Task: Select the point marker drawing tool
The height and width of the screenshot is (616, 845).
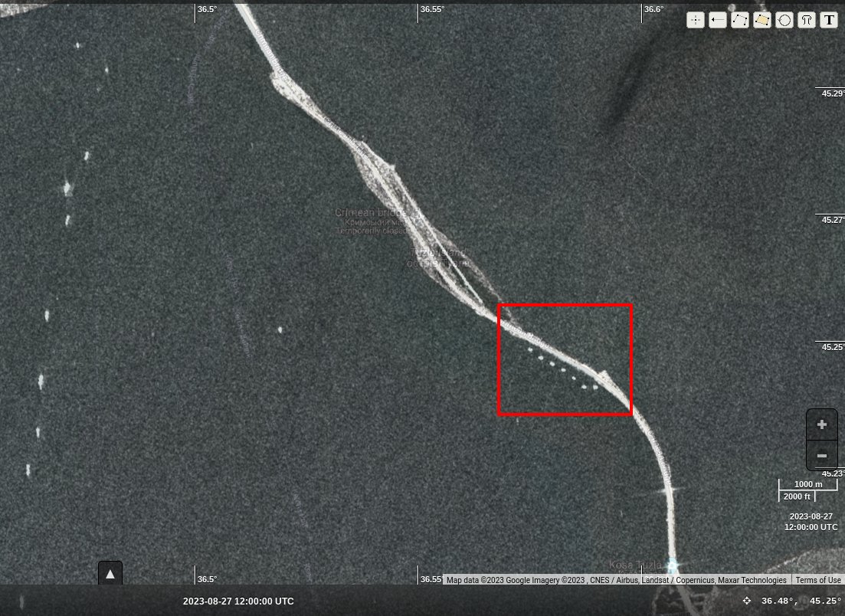Action: coord(695,21)
